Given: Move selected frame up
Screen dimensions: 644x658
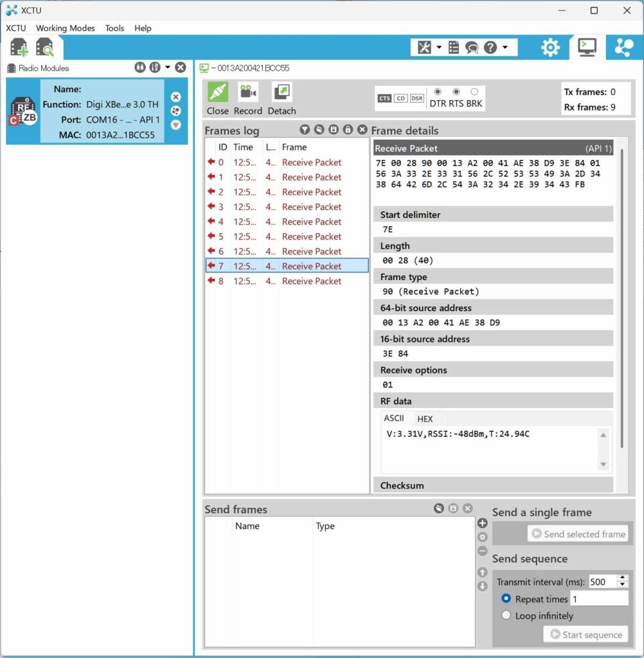Looking at the screenshot, I should 483,572.
